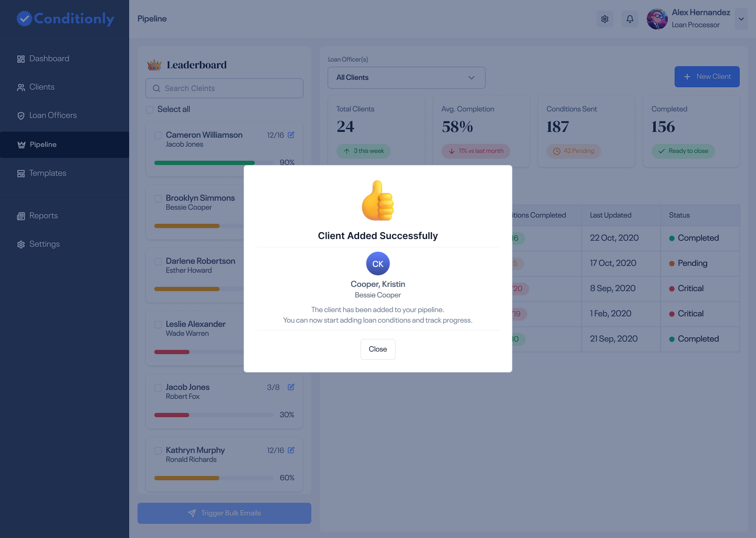Click the Clients sidebar icon
756x538 pixels.
click(x=21, y=87)
